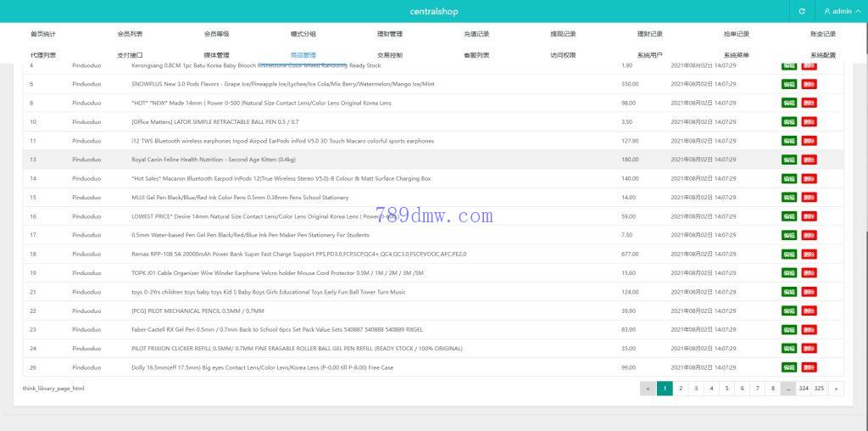Click the pagination ellipsis button
The image size is (868, 431).
tap(788, 389)
